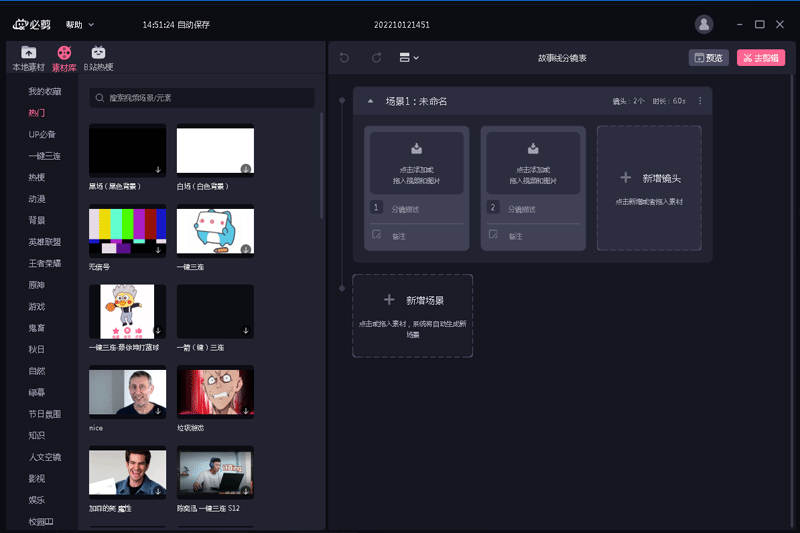Select the 秋日 category
The image size is (800, 533).
[37, 349]
